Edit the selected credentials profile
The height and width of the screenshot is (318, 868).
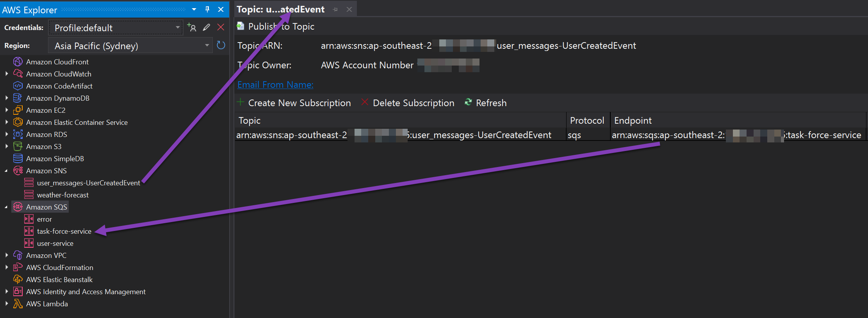tap(207, 27)
